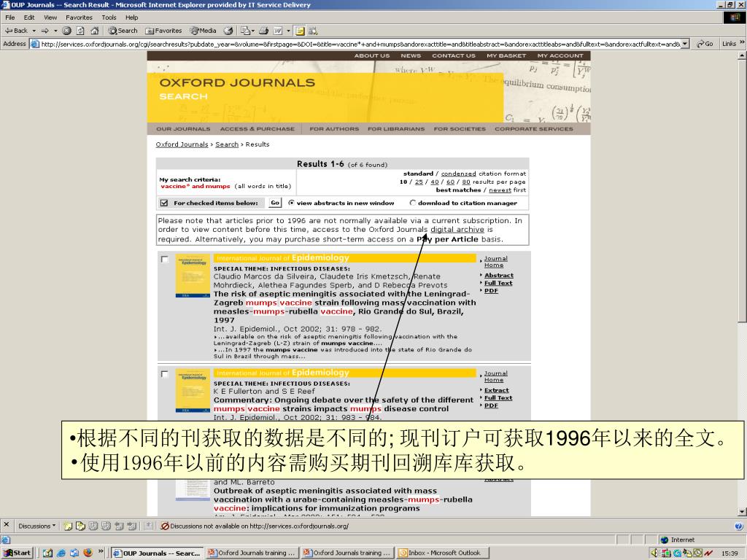The width and height of the screenshot is (747, 560).
Task: Open the FOR AUTHORS navigation tab
Action: tap(334, 129)
